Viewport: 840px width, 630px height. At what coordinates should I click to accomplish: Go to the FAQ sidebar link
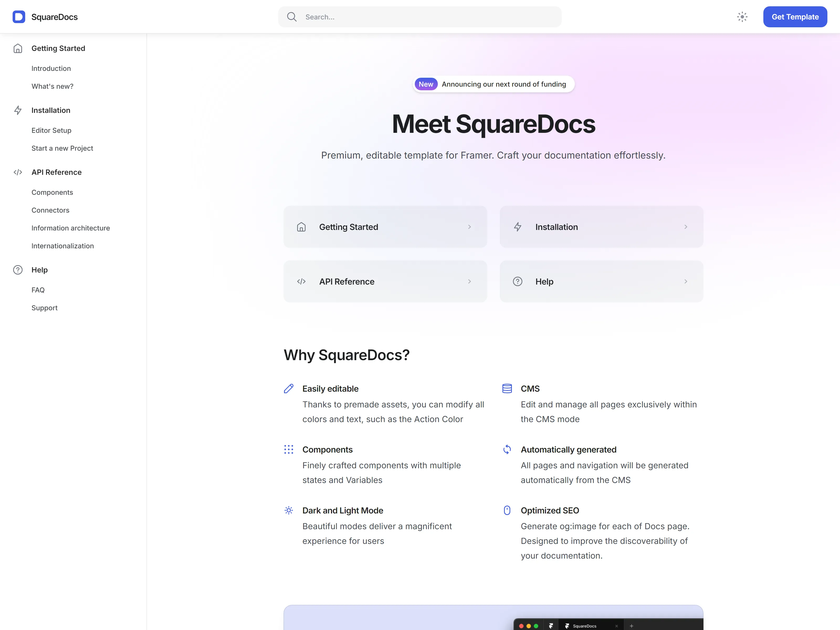38,290
